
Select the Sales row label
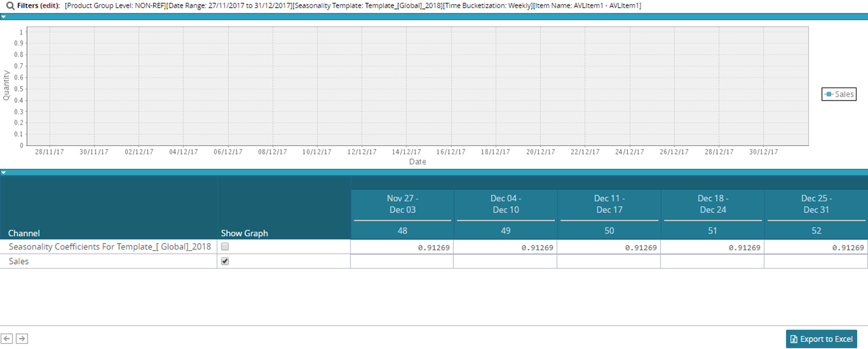[x=19, y=262]
